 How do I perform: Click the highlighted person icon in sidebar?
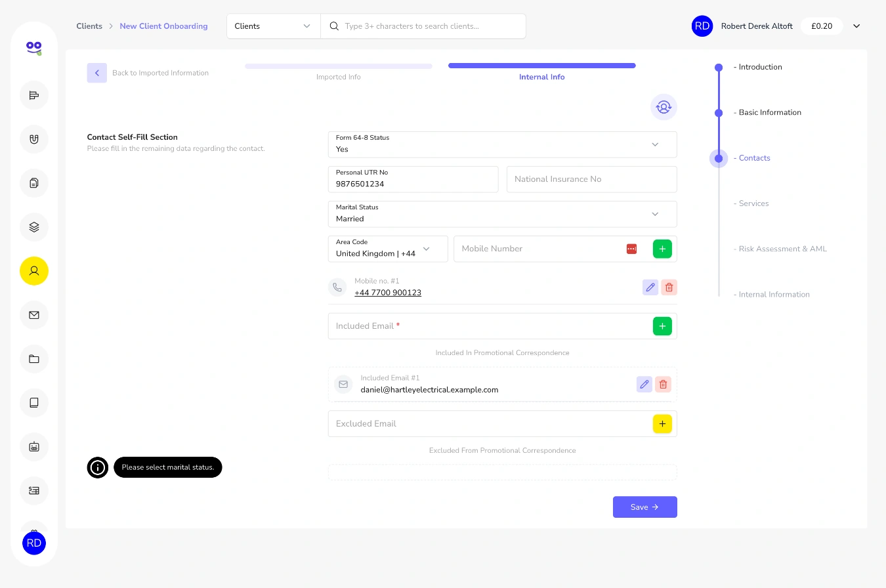34,270
